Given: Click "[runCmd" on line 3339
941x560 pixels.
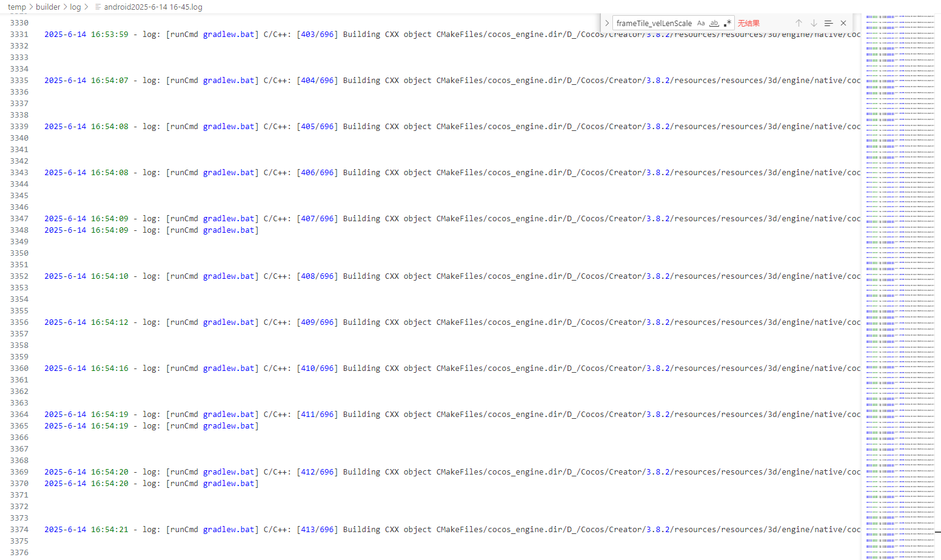Looking at the screenshot, I should (x=182, y=127).
